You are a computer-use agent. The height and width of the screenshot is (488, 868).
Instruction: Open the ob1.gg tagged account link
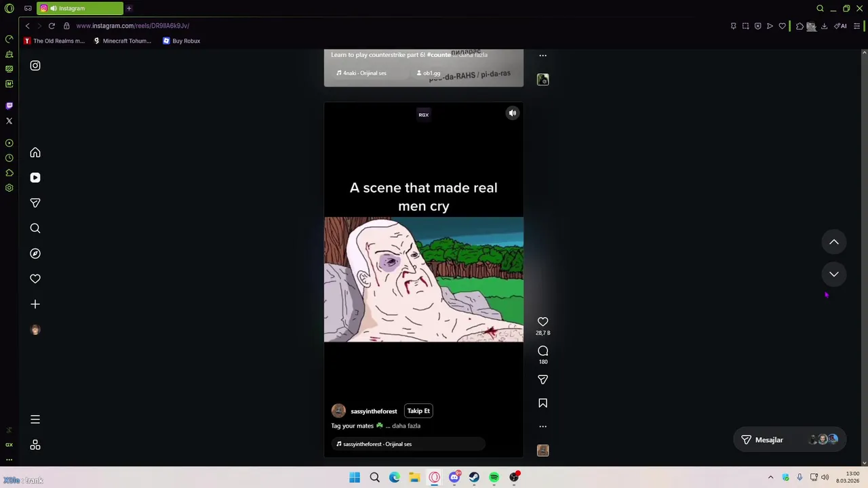[x=428, y=73]
